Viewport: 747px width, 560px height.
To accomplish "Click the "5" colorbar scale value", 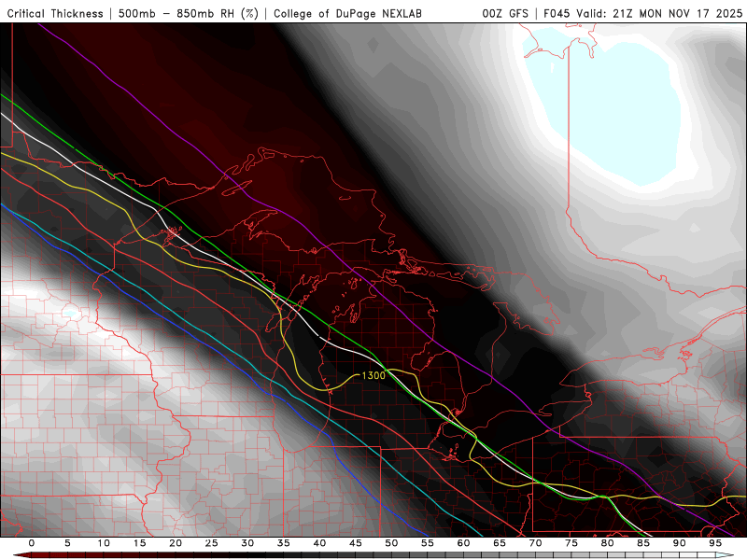I will pyautogui.click(x=67, y=543).
